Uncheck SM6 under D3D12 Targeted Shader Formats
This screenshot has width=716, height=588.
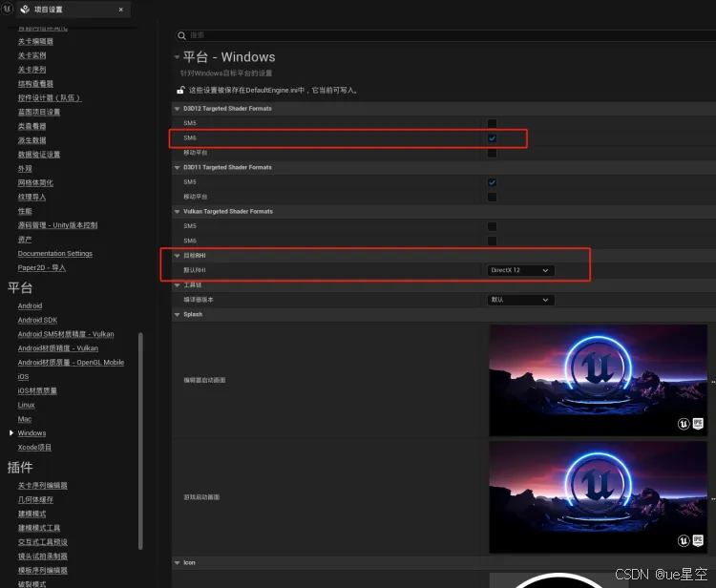(x=492, y=137)
